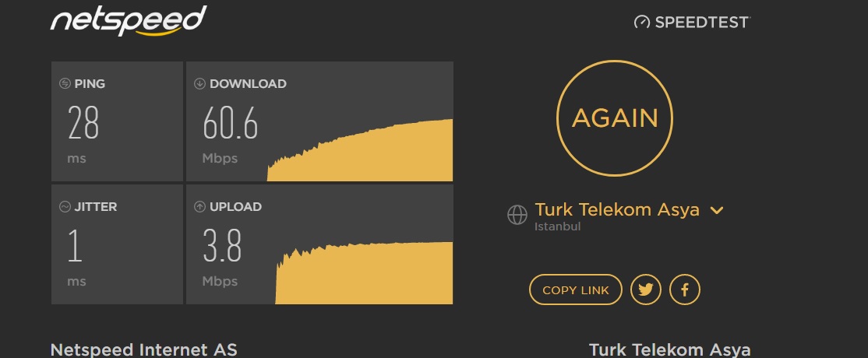This screenshot has width=868, height=358.
Task: Run the test with AGAIN button
Action: point(615,118)
